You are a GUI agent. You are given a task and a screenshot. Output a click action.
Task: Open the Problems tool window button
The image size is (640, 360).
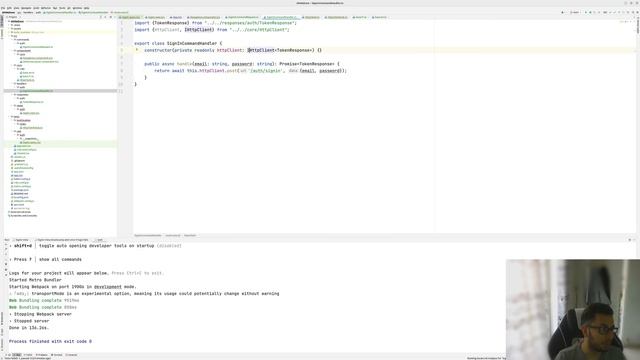[x=41, y=355]
